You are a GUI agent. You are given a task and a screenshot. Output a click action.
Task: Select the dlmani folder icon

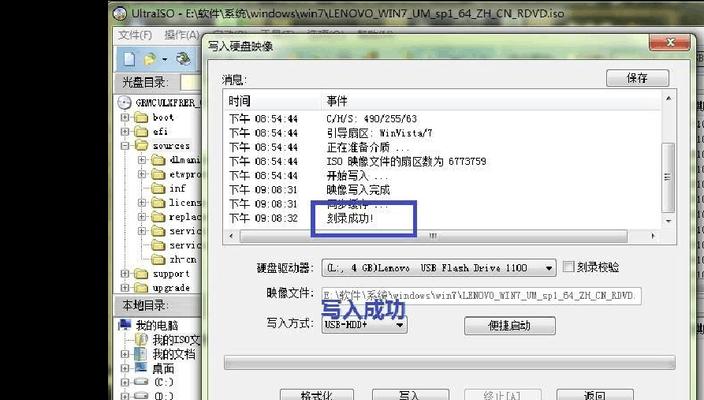(x=158, y=160)
